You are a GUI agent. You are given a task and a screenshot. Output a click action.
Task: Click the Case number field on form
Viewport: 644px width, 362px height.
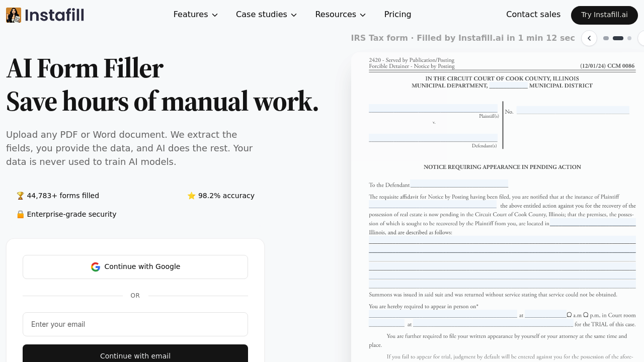point(573,110)
